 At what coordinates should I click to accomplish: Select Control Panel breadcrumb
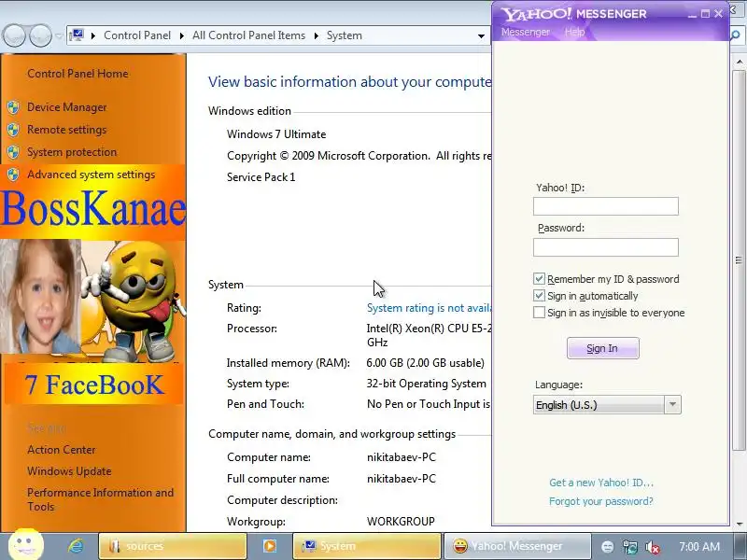coord(137,35)
